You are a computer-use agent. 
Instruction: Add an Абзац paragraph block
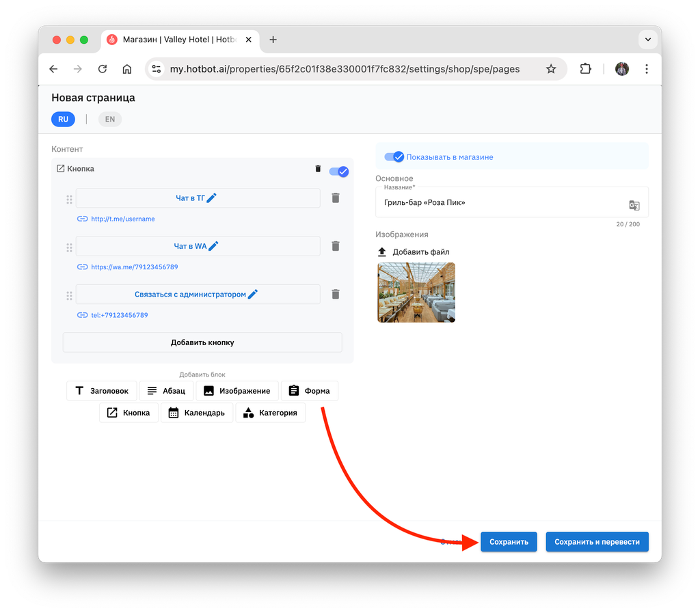[x=166, y=391]
